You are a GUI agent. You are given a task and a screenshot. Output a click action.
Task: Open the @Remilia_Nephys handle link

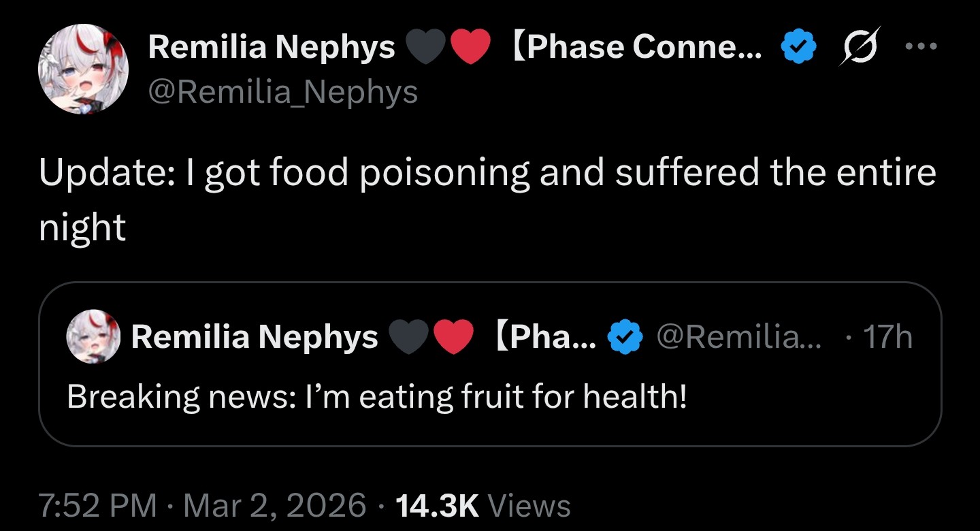click(x=283, y=92)
